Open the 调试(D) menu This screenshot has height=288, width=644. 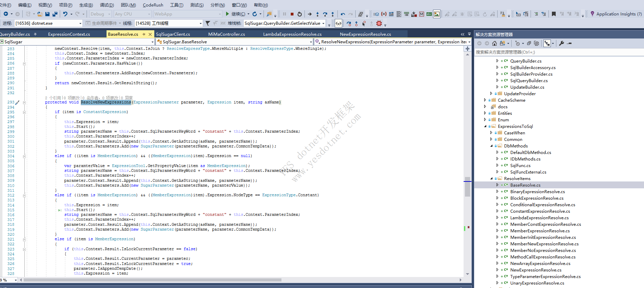tap(107, 5)
